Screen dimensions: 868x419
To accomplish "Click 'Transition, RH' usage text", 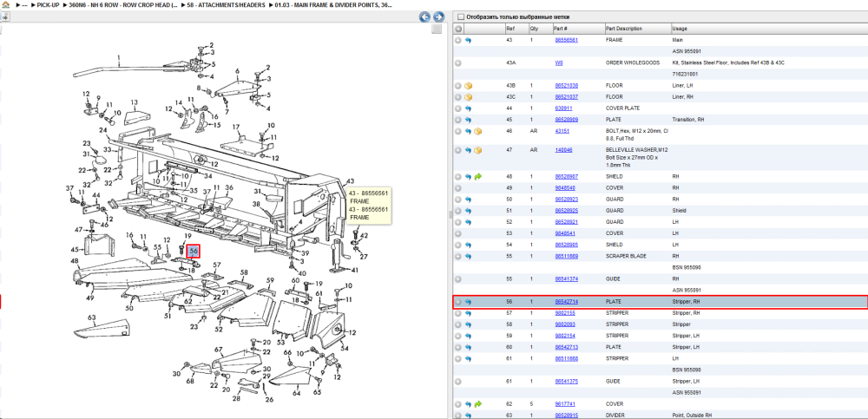I will [688, 120].
